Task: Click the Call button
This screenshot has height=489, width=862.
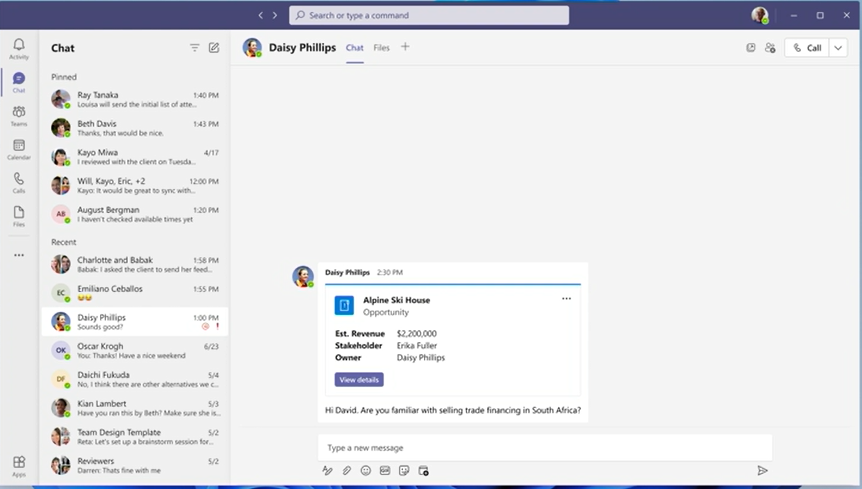Action: tap(807, 48)
